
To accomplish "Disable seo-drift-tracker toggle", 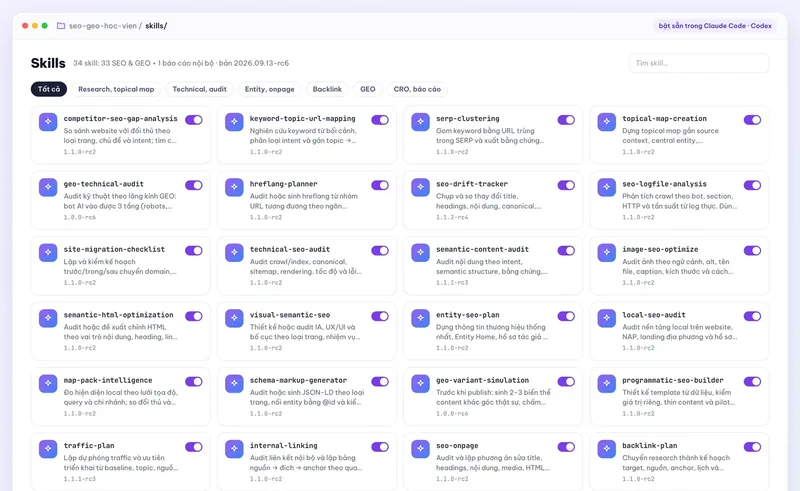I will coord(566,185).
